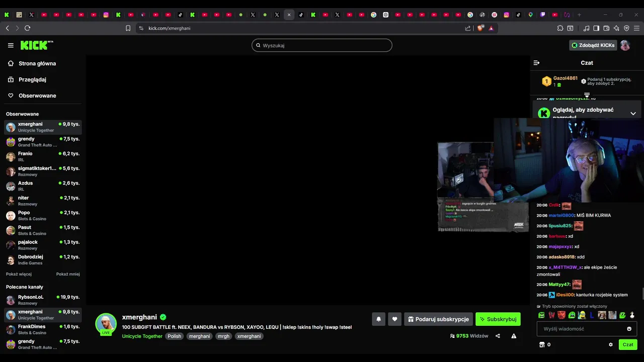This screenshot has height=362, width=644.
Task: Click the xmerghani streamer avatar with LIVE badge
Action: pos(106,324)
